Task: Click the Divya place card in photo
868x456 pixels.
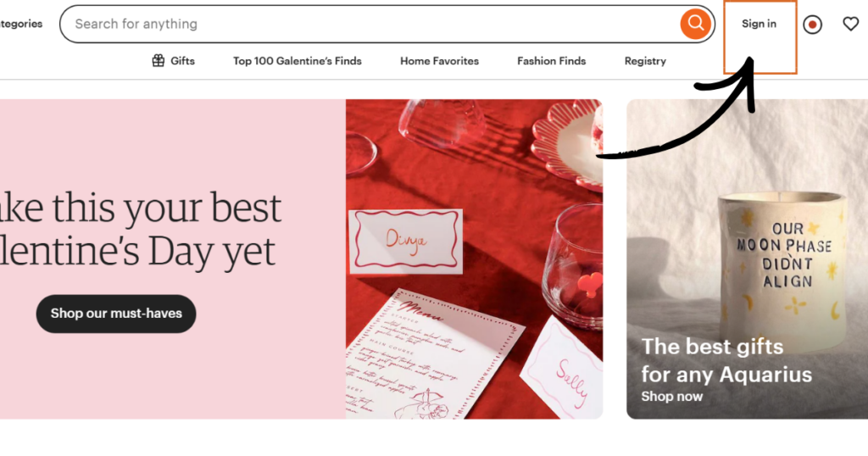Action: click(x=406, y=242)
